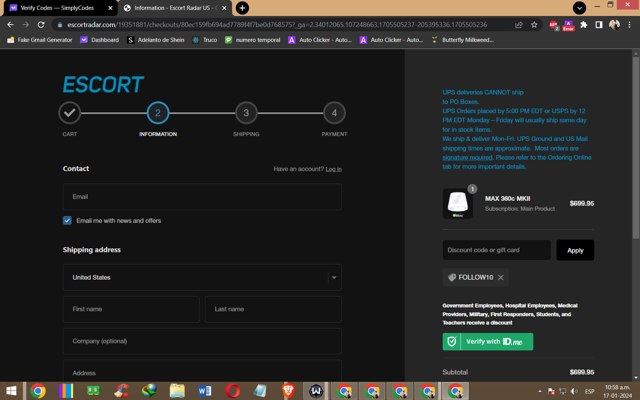Select step 2 Information circle
This screenshot has width=640, height=400.
coord(158,113)
